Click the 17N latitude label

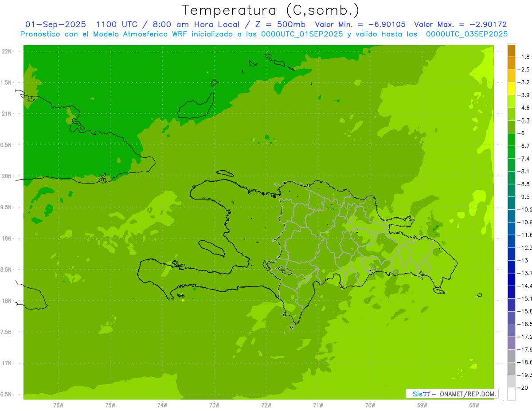click(x=7, y=363)
